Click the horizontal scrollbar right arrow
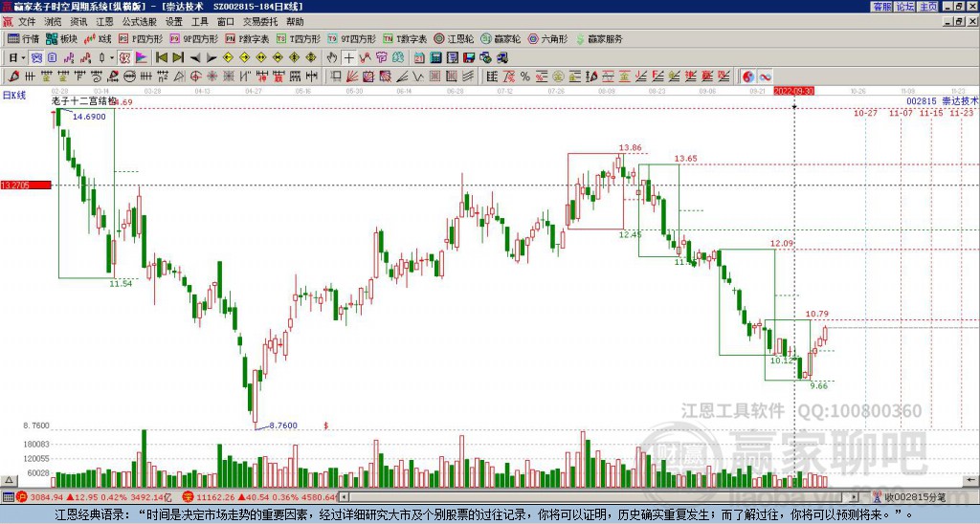The width and height of the screenshot is (980, 524). [x=855, y=497]
